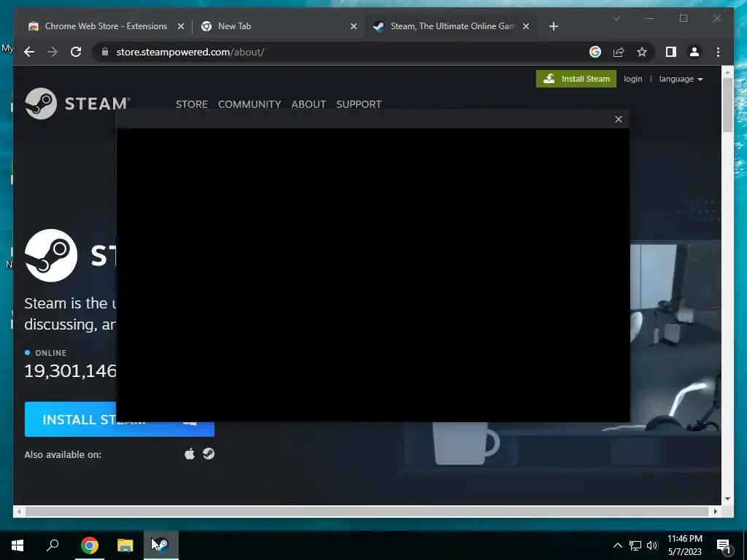Open Windows taskbar search
747x560 pixels.
(x=53, y=545)
